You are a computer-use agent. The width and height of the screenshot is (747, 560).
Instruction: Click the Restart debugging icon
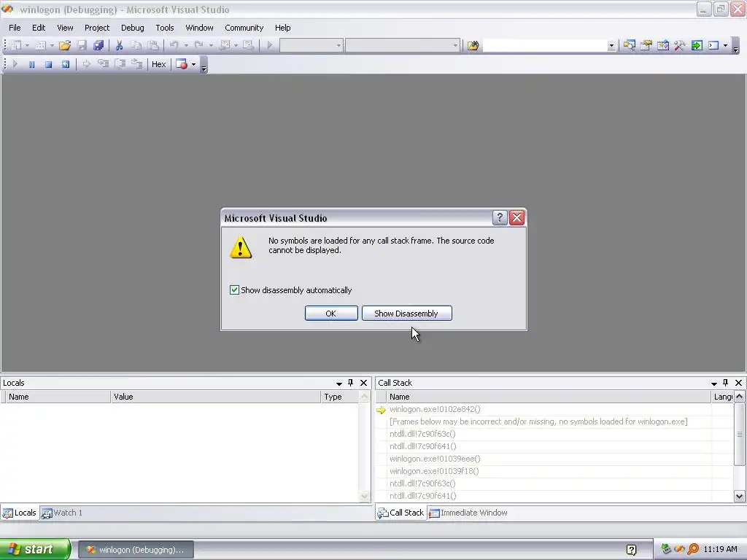point(65,64)
